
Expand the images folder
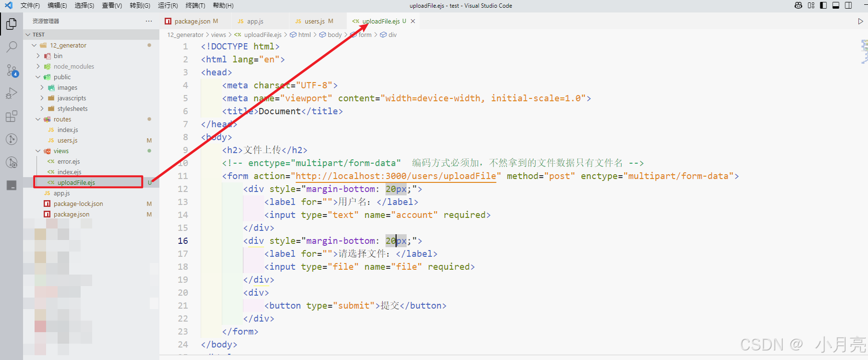coord(42,88)
